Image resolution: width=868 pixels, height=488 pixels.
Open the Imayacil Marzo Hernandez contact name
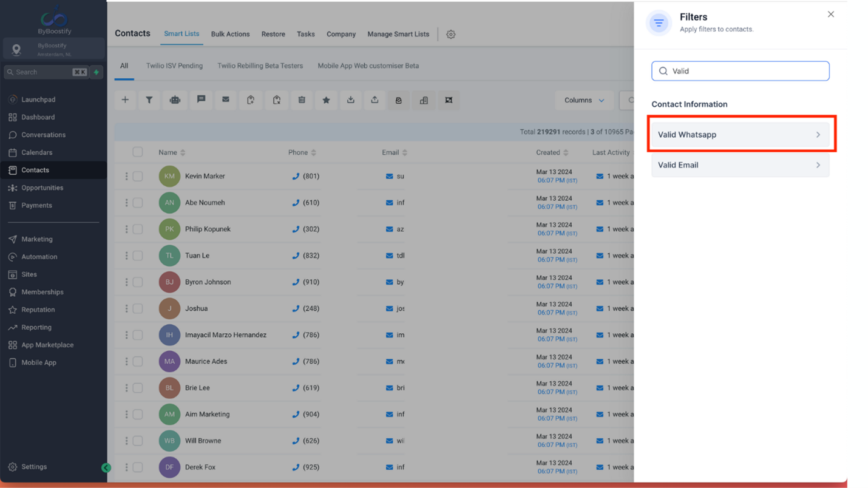225,335
